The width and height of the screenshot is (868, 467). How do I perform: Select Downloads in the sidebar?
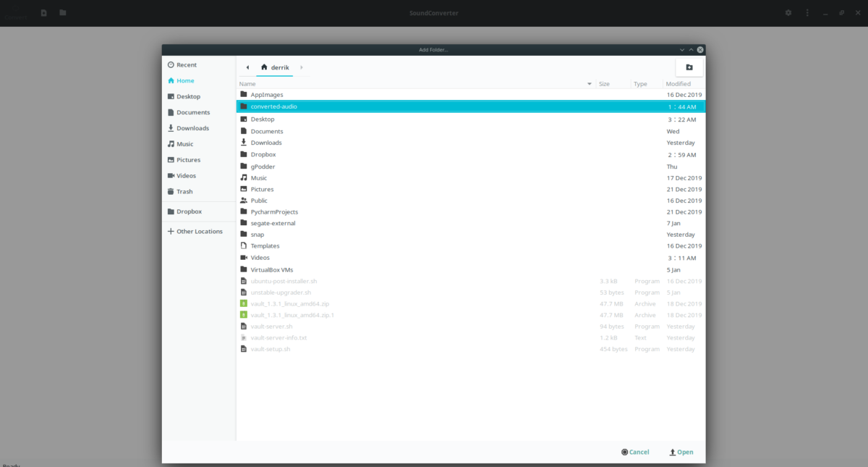coord(190,127)
